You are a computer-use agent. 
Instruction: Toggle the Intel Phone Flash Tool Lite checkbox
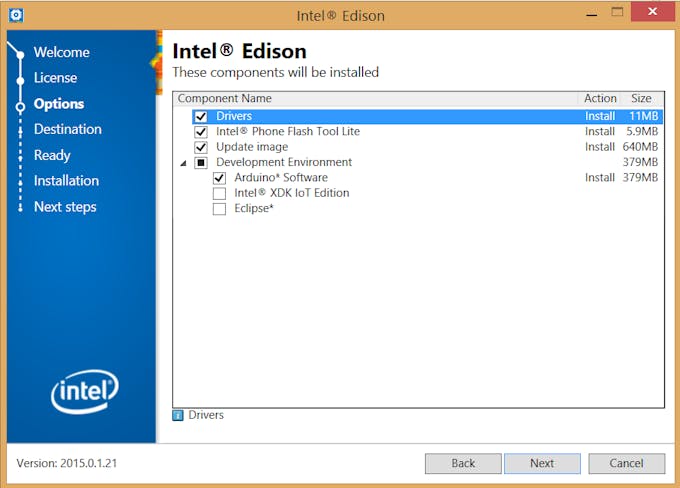[x=201, y=132]
